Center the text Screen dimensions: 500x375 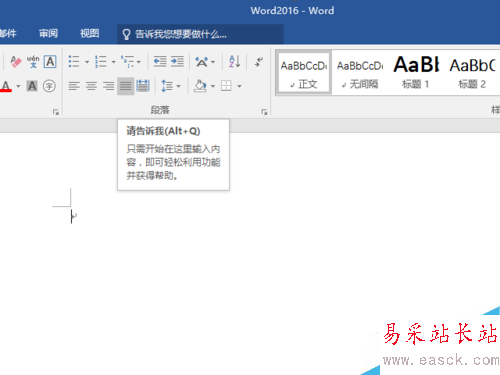click(91, 86)
